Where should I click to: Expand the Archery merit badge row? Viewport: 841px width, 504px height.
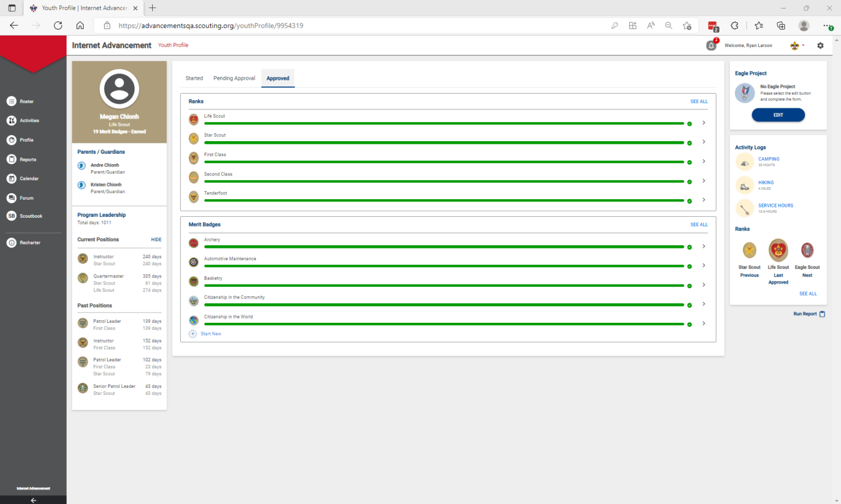[x=704, y=247]
